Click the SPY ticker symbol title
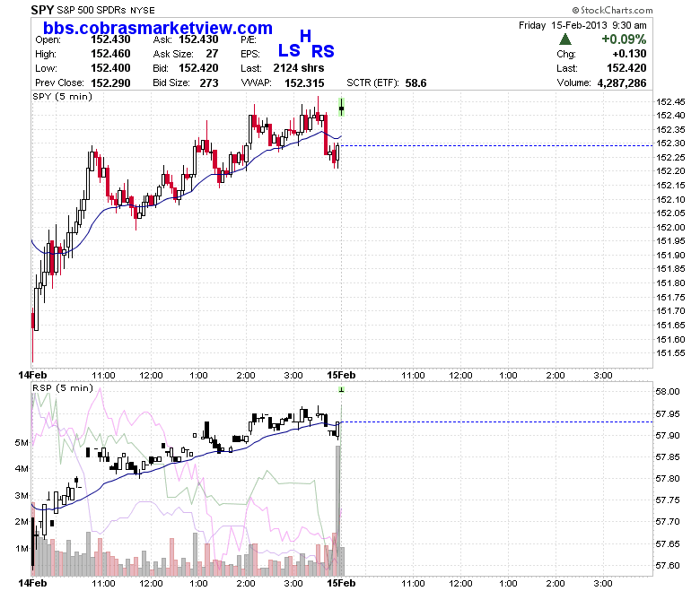700x591 pixels. pos(42,10)
